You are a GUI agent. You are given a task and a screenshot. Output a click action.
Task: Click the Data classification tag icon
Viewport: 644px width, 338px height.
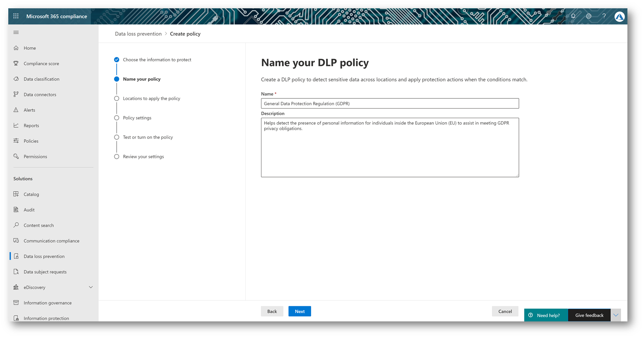[x=16, y=79]
